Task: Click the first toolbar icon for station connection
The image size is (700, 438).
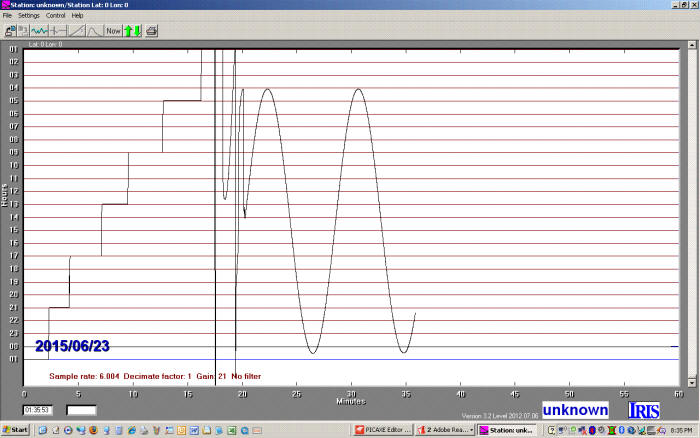Action: point(9,31)
